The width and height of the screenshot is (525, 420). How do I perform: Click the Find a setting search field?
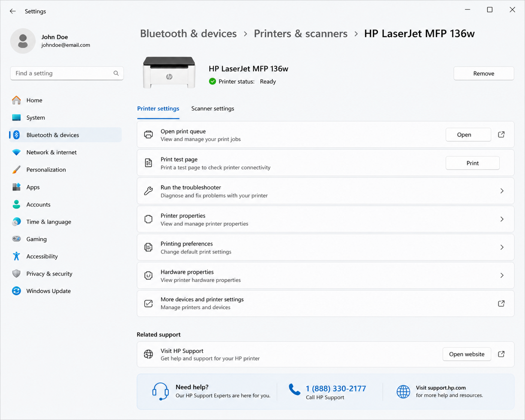click(67, 73)
